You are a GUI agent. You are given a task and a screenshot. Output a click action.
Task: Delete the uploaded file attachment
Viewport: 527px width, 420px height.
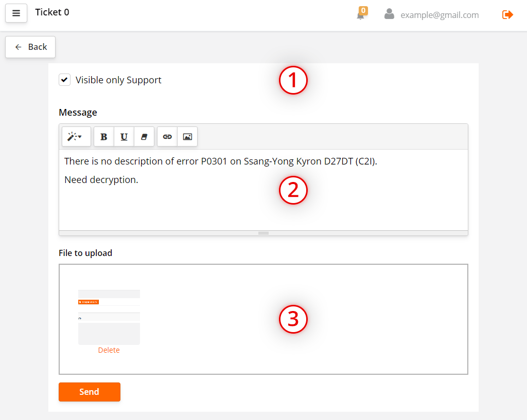pyautogui.click(x=109, y=350)
